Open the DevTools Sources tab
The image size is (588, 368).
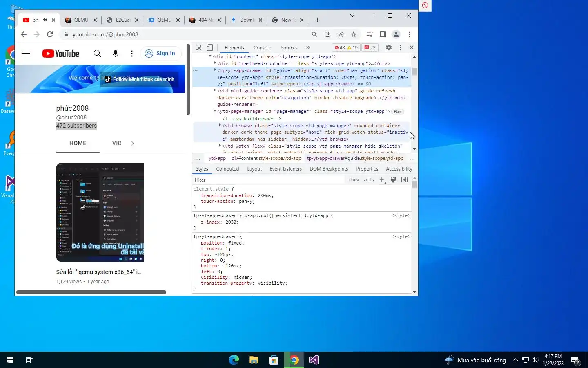[289, 48]
